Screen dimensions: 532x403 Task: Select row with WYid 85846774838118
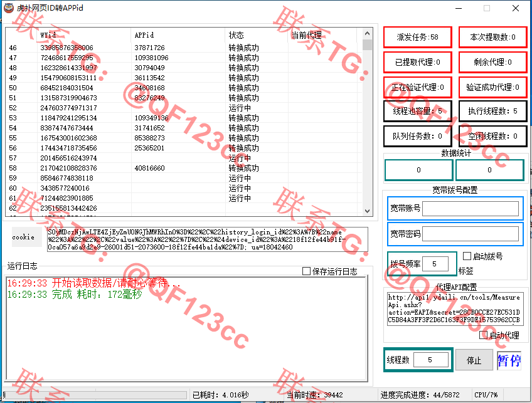(184, 178)
